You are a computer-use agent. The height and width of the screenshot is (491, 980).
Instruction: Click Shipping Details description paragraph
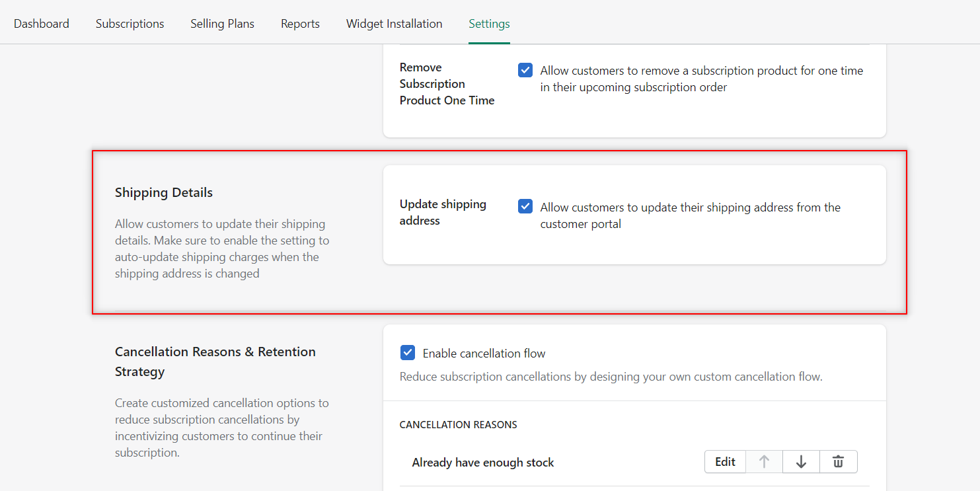pyautogui.click(x=222, y=248)
